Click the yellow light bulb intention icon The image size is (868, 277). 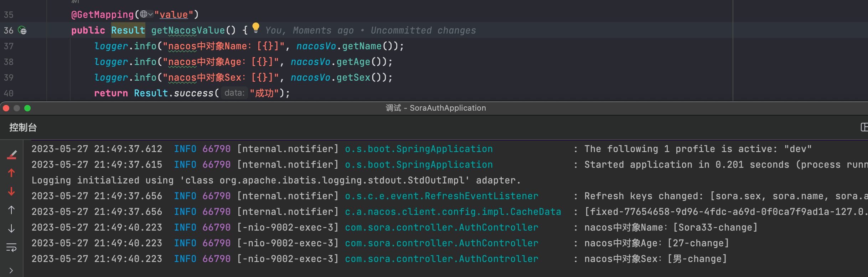(x=255, y=28)
